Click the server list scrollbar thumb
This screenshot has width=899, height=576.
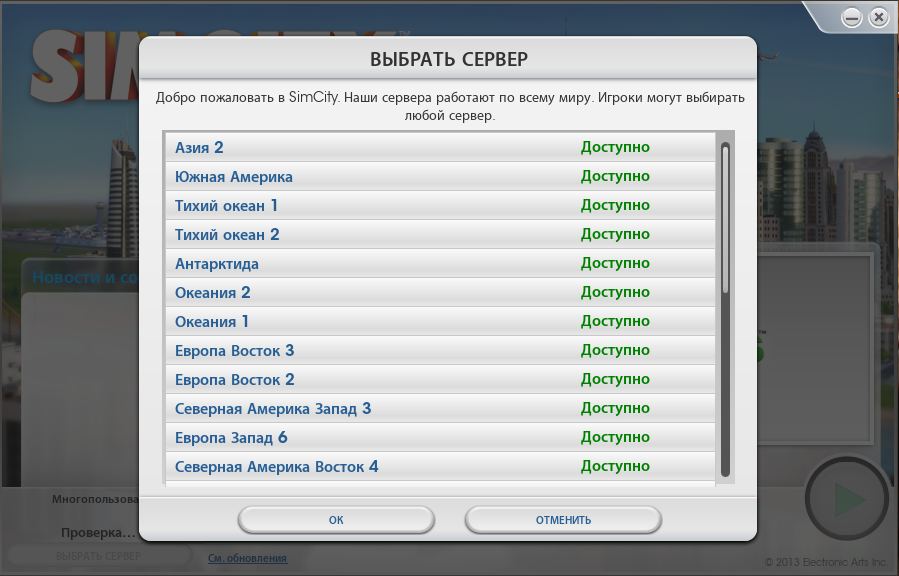[725, 219]
